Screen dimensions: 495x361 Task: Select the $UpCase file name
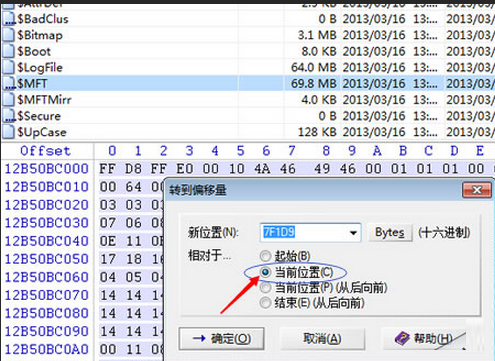tap(42, 132)
